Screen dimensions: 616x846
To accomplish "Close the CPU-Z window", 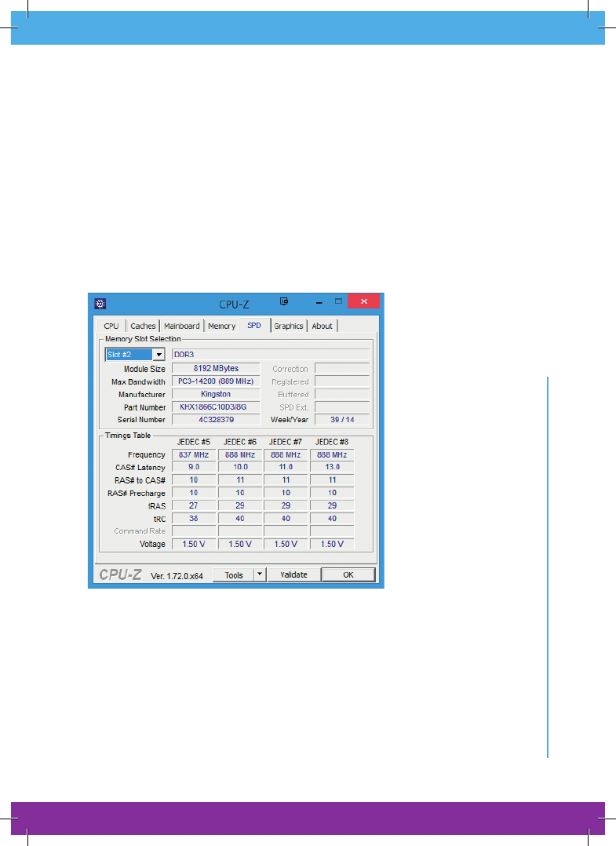I will point(364,302).
